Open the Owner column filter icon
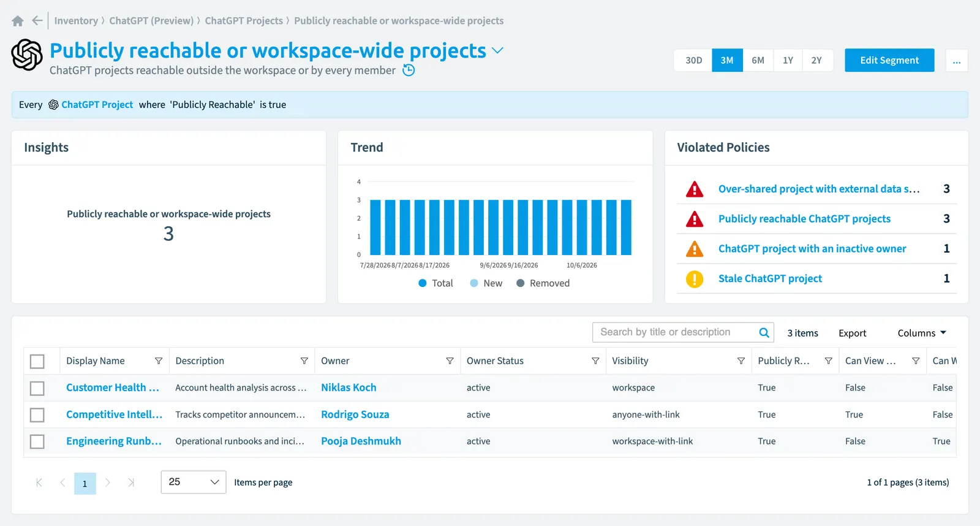Screen dimensions: 980x526 pos(450,361)
